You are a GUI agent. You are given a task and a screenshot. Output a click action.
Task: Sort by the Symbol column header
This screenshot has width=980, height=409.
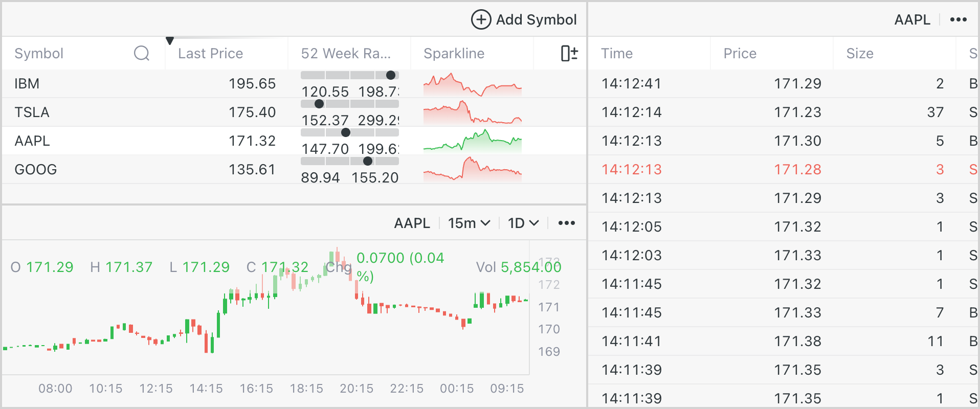click(39, 53)
